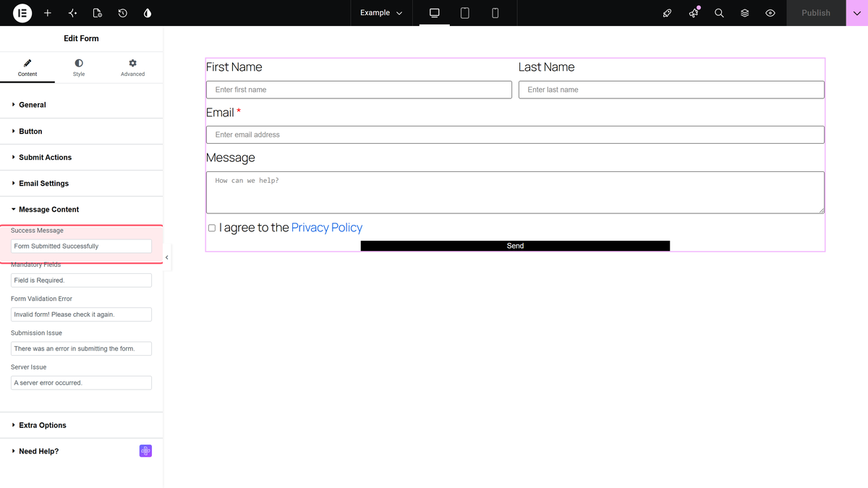Open revision history icon
The image size is (868, 488).
point(122,13)
